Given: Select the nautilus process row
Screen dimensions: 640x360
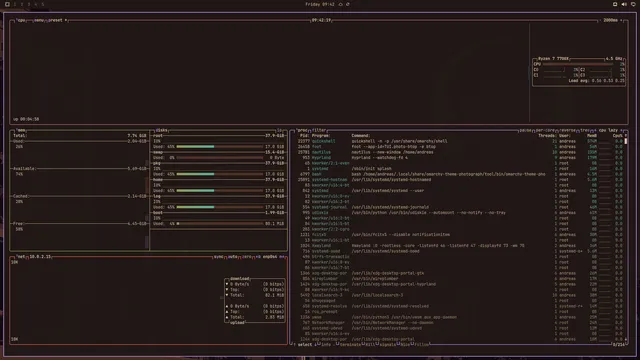Looking at the screenshot, I should point(460,152).
